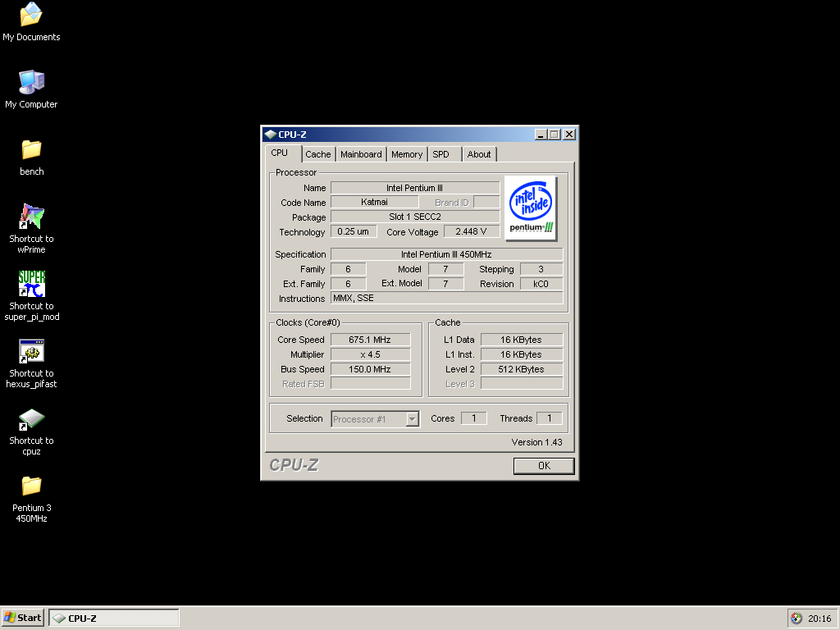Click the Version 1.43 label
This screenshot has height=630, width=840.
click(x=536, y=442)
